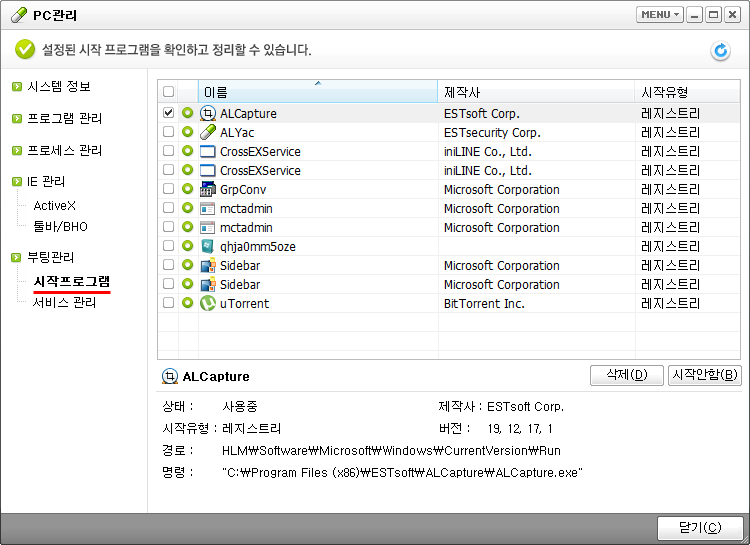Select 시작프로그램 in sidebar

point(72,281)
